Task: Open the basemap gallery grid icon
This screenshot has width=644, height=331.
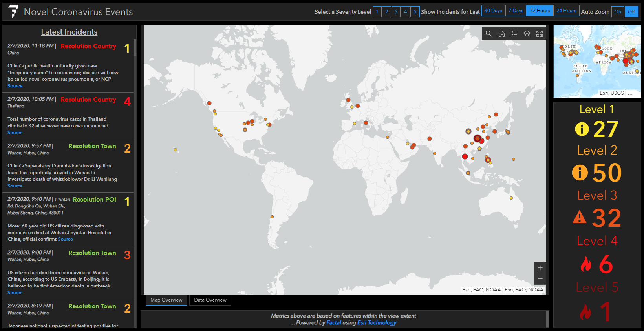Action: tap(540, 34)
